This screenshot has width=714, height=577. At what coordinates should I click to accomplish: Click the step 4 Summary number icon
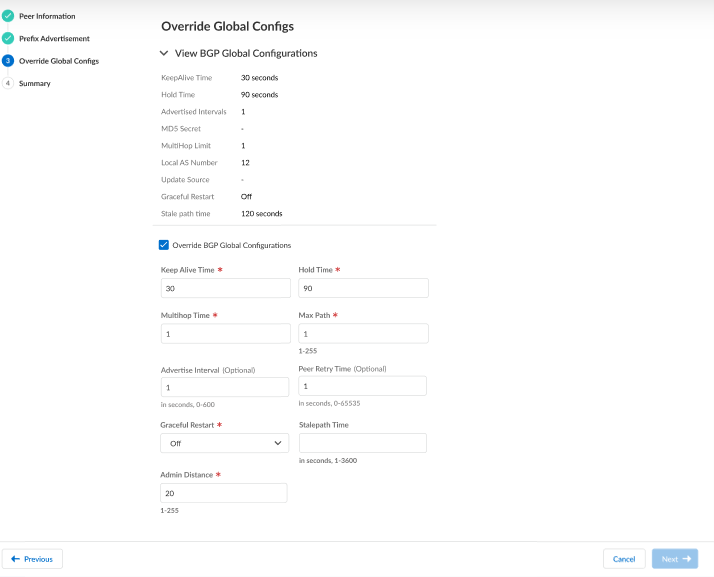coord(8,84)
